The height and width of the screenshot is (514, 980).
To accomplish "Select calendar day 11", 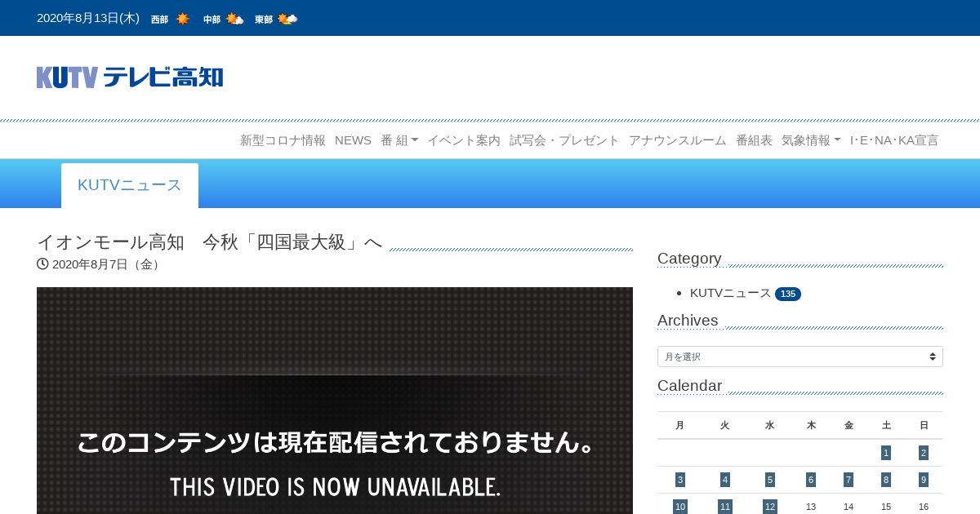I will 724,507.
